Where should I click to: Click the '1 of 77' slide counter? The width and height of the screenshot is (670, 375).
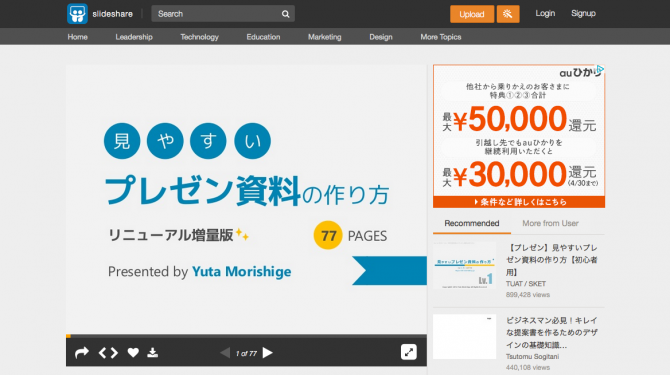click(x=246, y=353)
